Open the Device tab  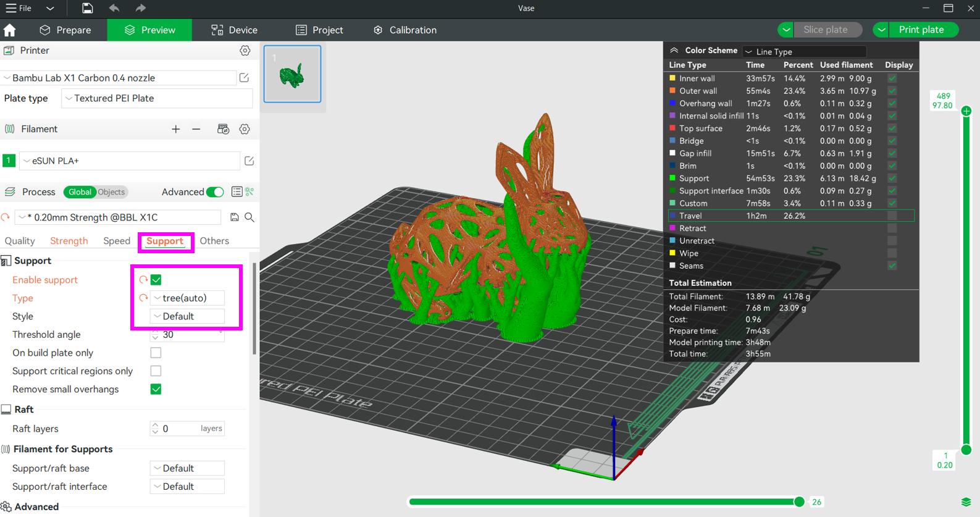(234, 30)
